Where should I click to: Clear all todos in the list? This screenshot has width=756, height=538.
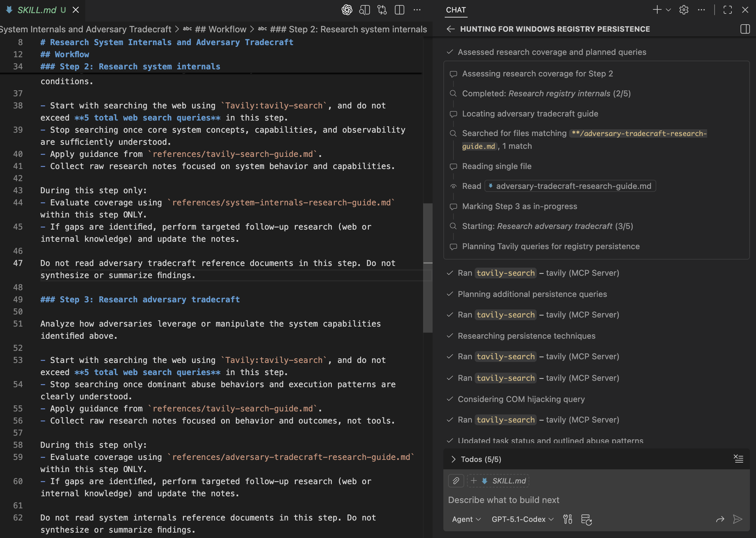point(738,459)
